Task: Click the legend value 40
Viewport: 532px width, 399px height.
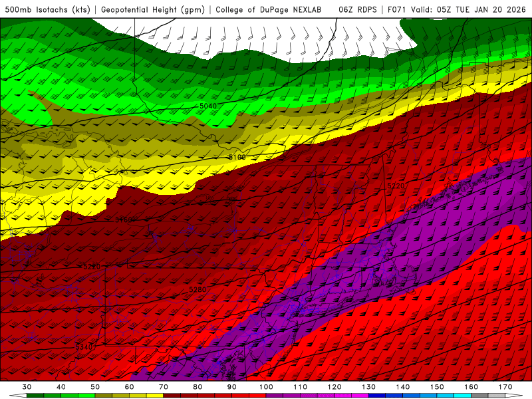Action: (61, 387)
